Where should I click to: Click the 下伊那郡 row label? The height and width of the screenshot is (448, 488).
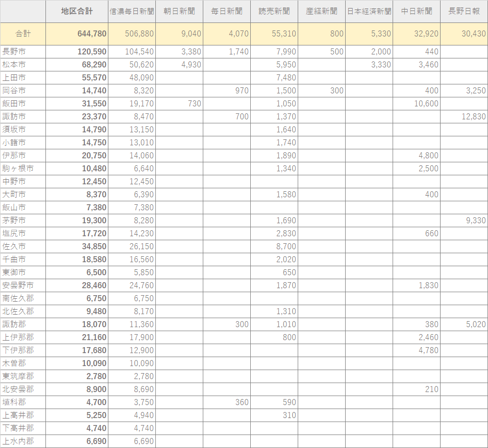23,350
